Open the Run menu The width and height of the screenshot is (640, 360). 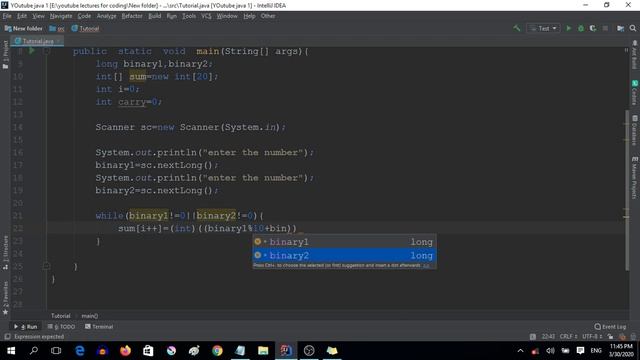[171, 16]
